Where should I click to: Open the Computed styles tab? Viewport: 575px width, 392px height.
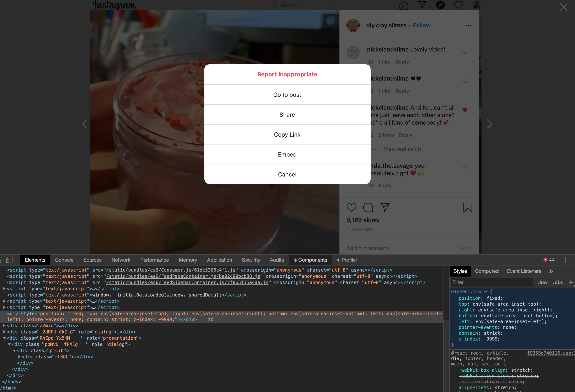(487, 271)
